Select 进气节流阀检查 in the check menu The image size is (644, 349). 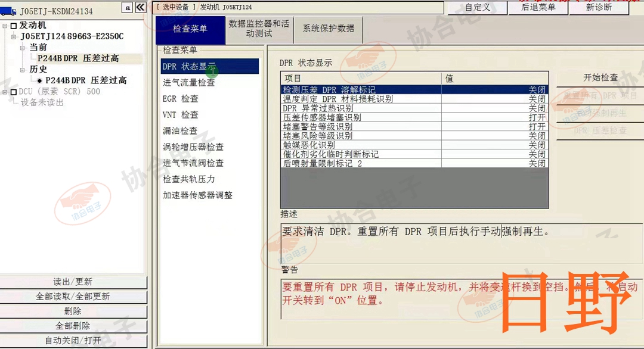click(193, 163)
